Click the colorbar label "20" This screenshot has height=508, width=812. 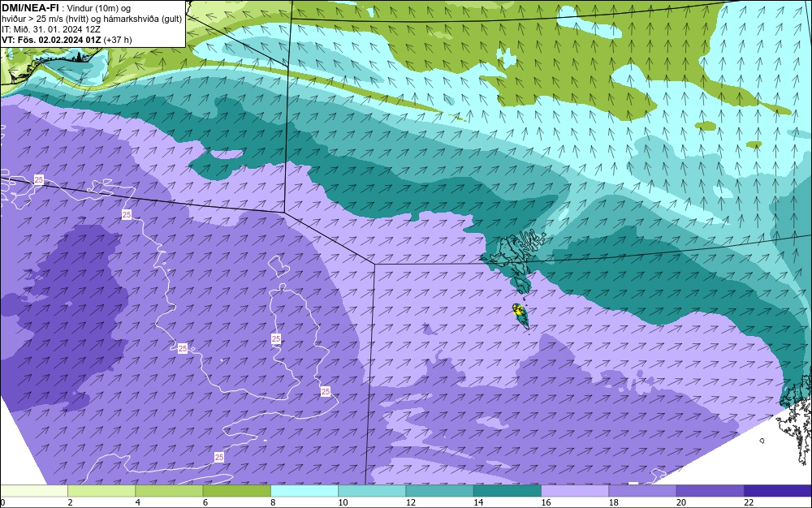[x=681, y=502]
